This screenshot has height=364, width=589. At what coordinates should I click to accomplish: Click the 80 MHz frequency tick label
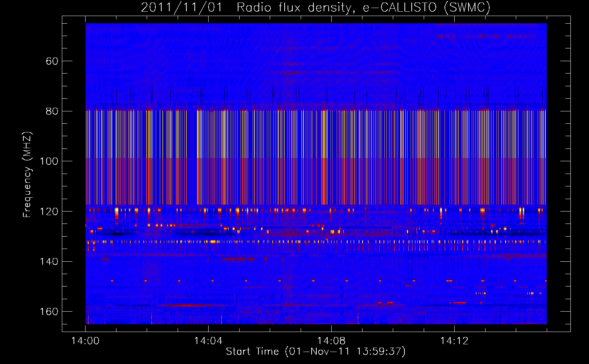tap(52, 111)
